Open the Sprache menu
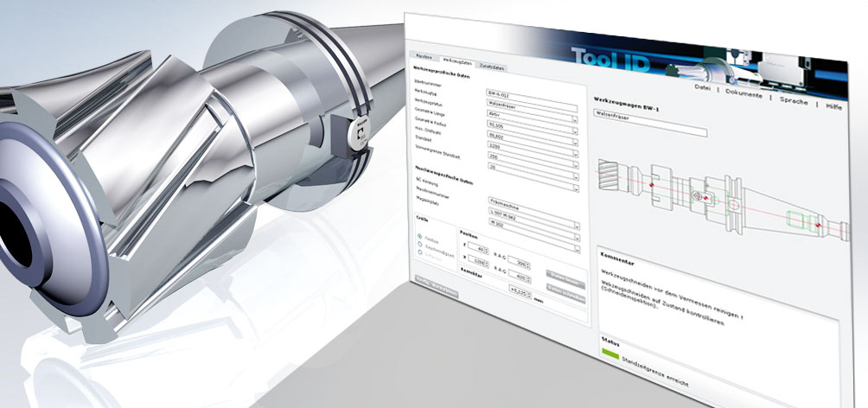Screen dimensions: 868x408 pos(792,100)
